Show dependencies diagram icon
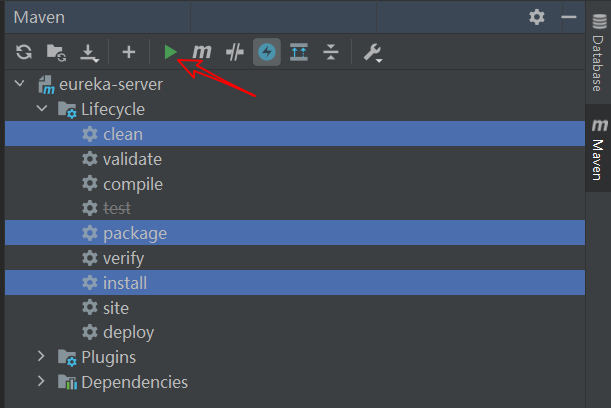The image size is (611, 408). click(x=299, y=52)
